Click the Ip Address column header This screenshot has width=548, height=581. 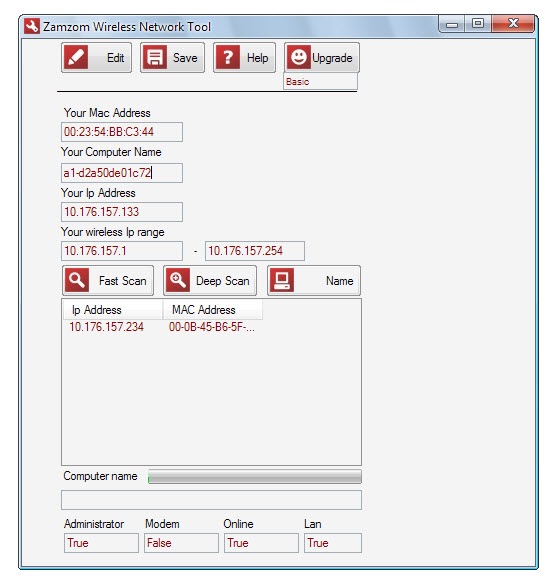pos(113,309)
